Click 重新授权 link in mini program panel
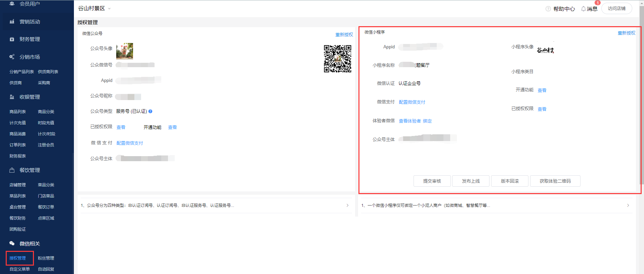644x274 pixels. click(626, 33)
